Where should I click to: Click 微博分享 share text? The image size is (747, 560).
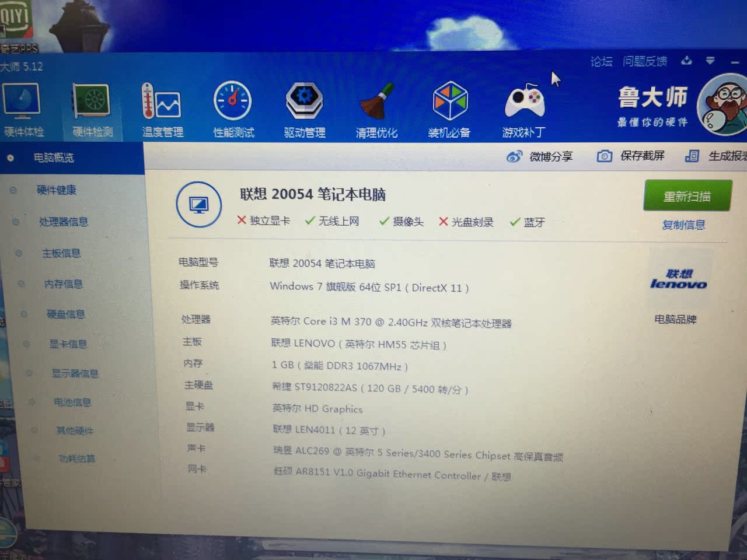click(551, 156)
